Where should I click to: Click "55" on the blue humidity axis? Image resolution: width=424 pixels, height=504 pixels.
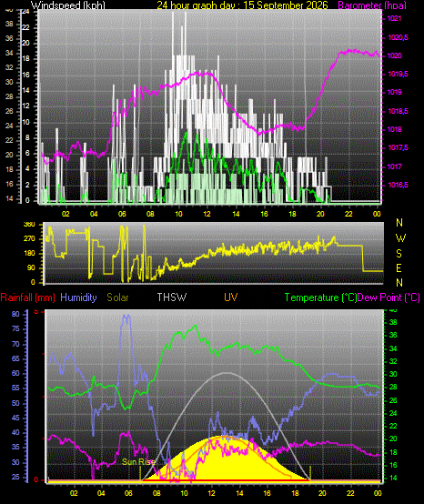coord(15,388)
